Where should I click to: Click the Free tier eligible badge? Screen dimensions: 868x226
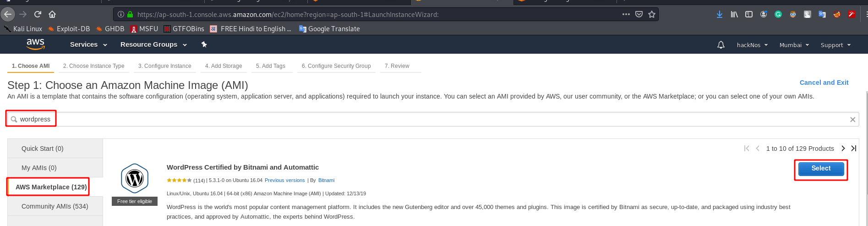click(135, 201)
